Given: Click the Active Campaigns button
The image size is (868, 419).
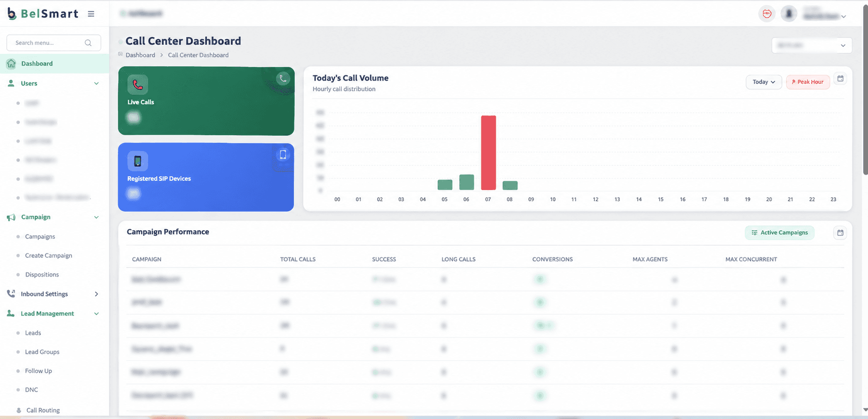Looking at the screenshot, I should [780, 233].
